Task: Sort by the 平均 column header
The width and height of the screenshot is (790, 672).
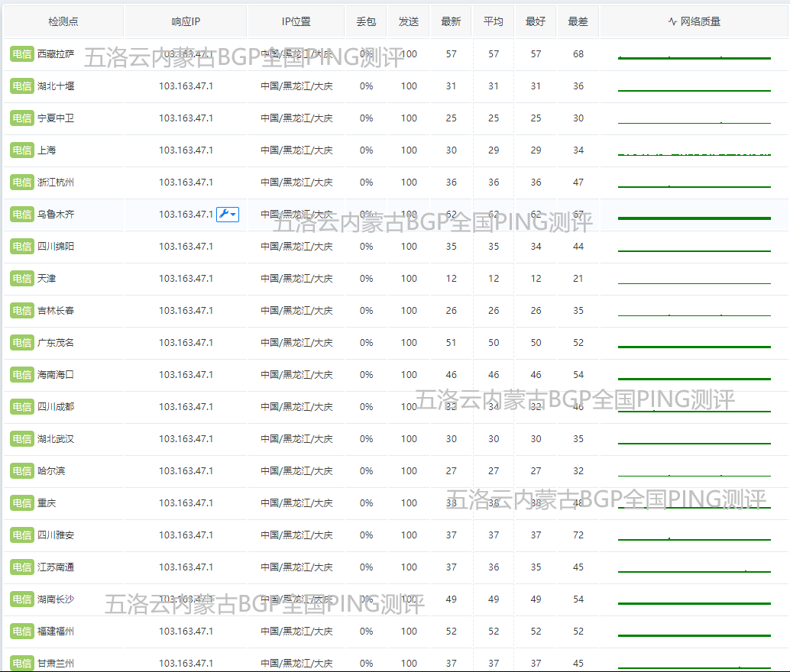Action: pos(494,21)
